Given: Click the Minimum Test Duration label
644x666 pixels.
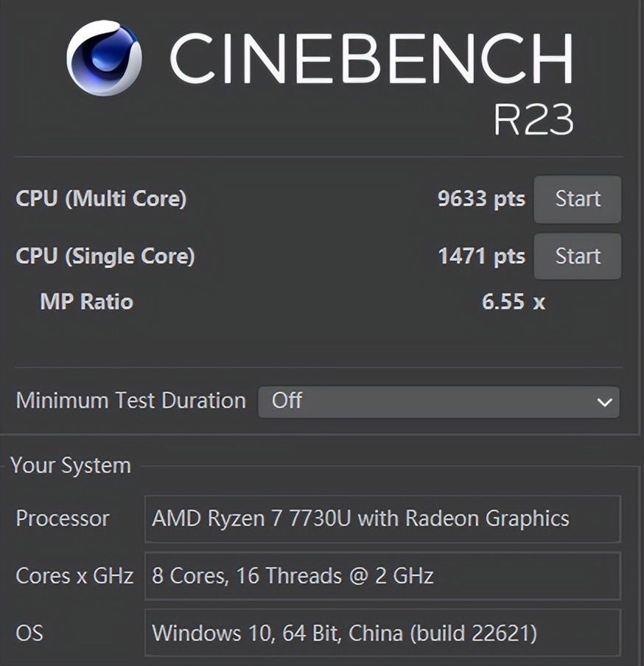Looking at the screenshot, I should click(x=130, y=401).
